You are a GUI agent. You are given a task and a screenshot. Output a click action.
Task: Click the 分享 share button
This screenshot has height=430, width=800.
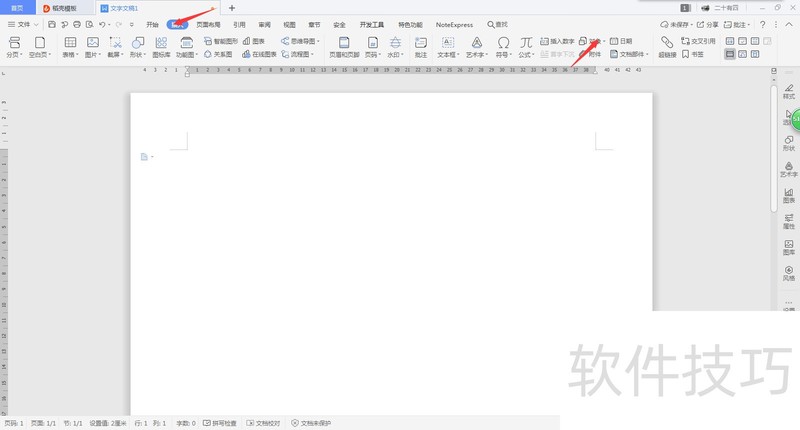tap(710, 23)
